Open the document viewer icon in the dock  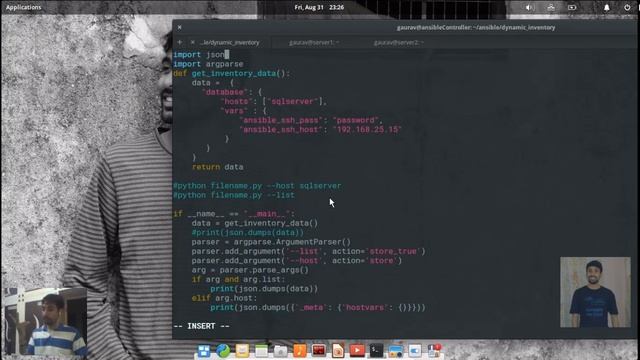click(x=338, y=351)
